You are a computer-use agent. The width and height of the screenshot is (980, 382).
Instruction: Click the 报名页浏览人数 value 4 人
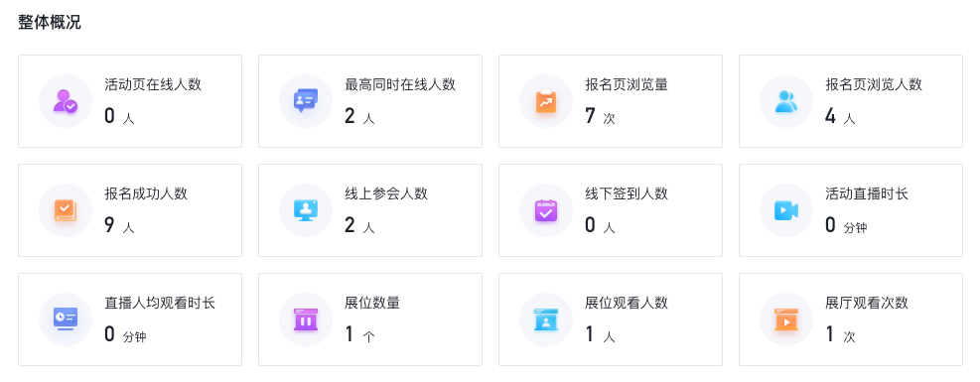coord(840,116)
